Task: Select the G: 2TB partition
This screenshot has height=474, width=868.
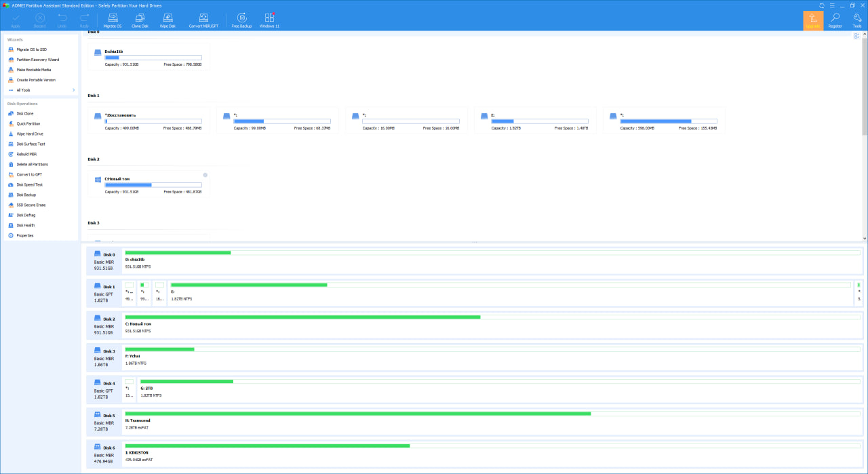Action: (x=500, y=389)
